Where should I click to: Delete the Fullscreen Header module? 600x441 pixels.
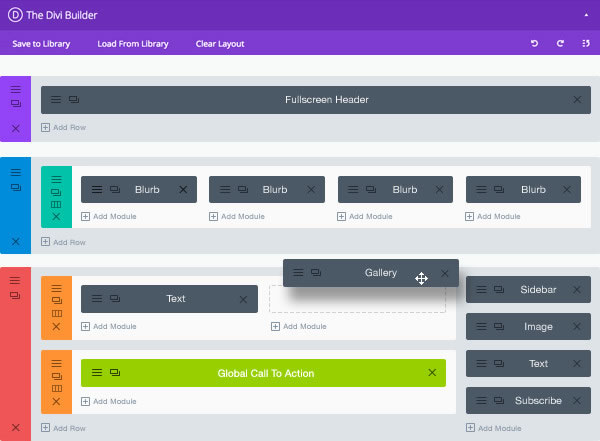[x=577, y=100]
